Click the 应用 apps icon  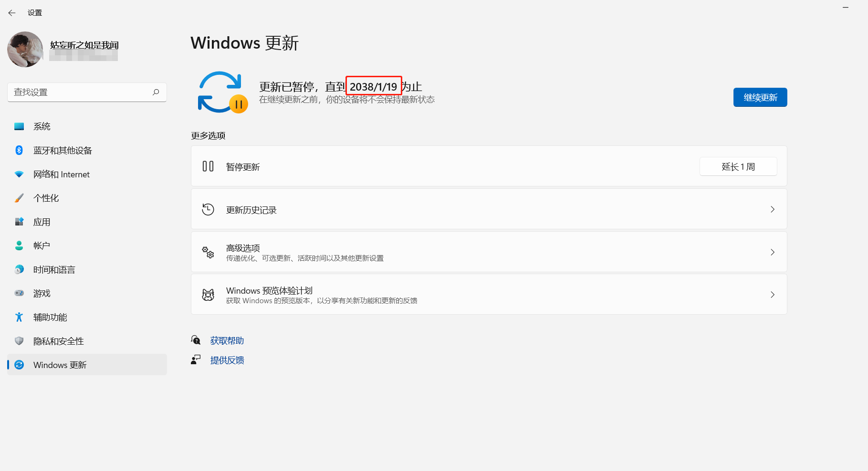[19, 222]
